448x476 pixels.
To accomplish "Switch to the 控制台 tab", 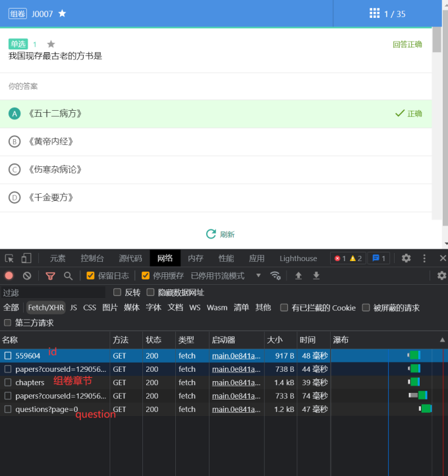I will [x=92, y=258].
